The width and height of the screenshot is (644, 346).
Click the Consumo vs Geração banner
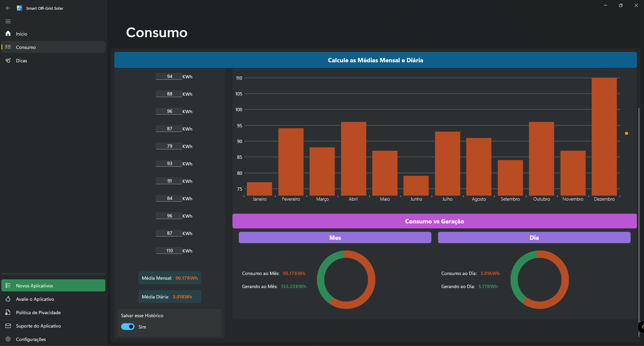(x=434, y=221)
